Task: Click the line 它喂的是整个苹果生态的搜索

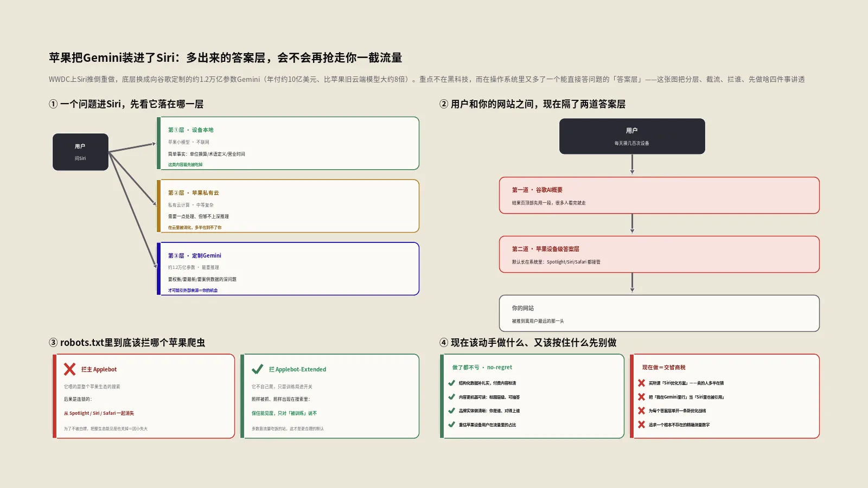Action: pyautogui.click(x=92, y=387)
